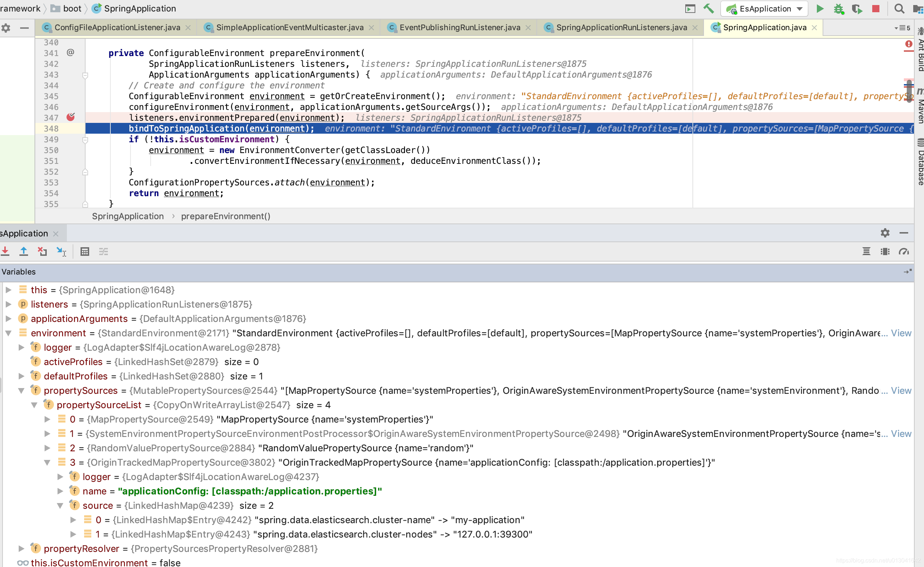Expand the applicationArguments variable node

pyautogui.click(x=8, y=318)
